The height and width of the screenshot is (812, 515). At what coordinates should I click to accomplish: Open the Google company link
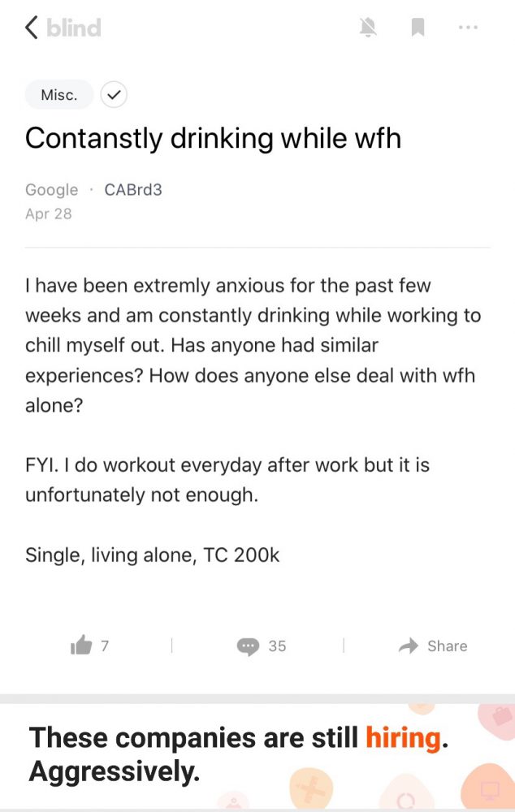click(51, 189)
